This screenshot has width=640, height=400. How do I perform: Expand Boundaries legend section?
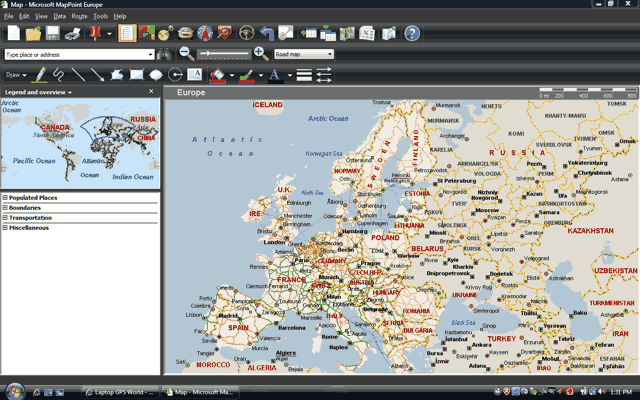point(5,208)
